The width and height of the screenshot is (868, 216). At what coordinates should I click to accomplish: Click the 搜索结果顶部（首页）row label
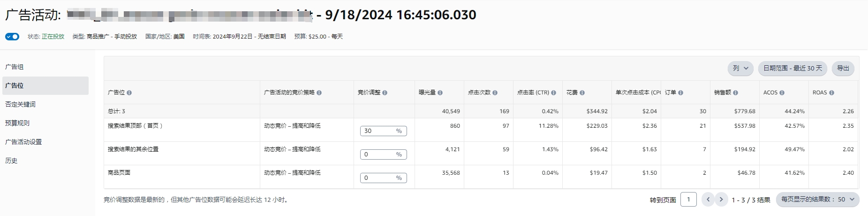pyautogui.click(x=135, y=126)
